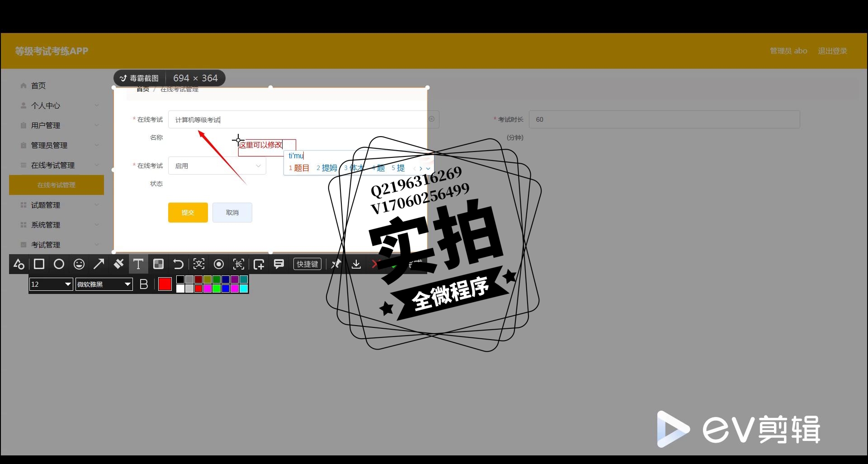Open the comment bubble tool
The height and width of the screenshot is (464, 868).
(279, 264)
